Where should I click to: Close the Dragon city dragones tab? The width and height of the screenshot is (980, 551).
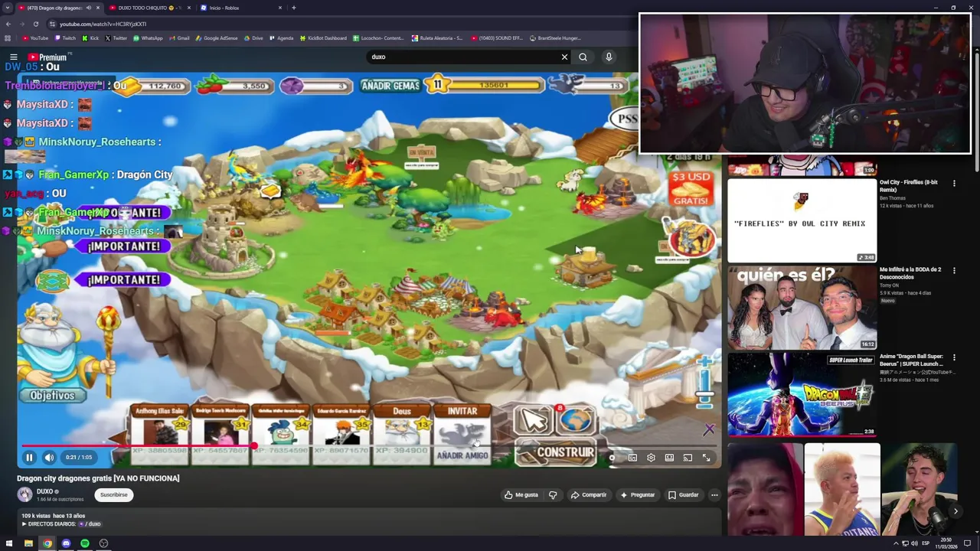coord(97,8)
